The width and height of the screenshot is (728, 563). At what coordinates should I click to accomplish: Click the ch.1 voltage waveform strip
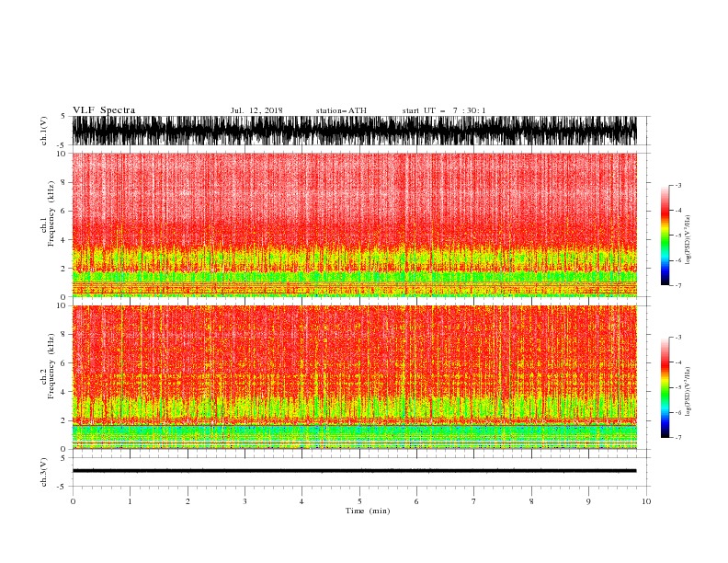354,131
